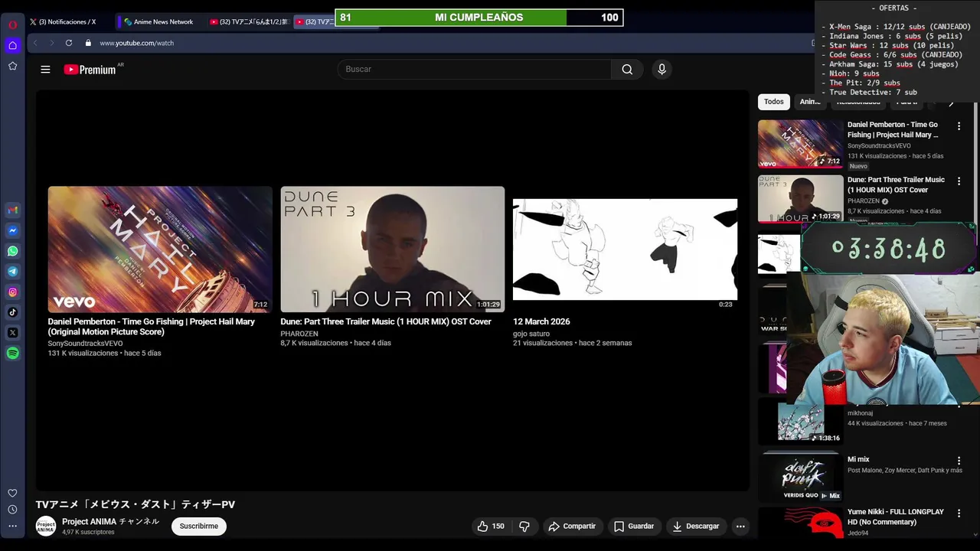Open Yume Nikki longplay thumbnail

point(800,523)
